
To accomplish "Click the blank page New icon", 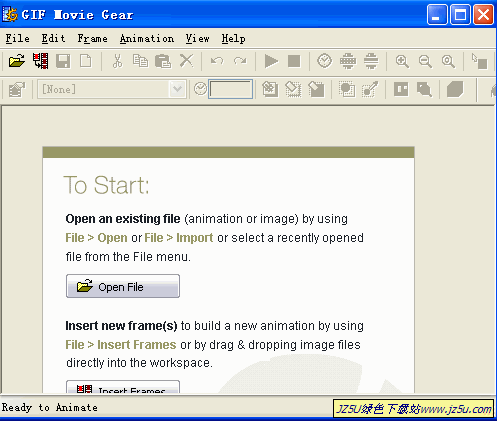I will point(86,61).
